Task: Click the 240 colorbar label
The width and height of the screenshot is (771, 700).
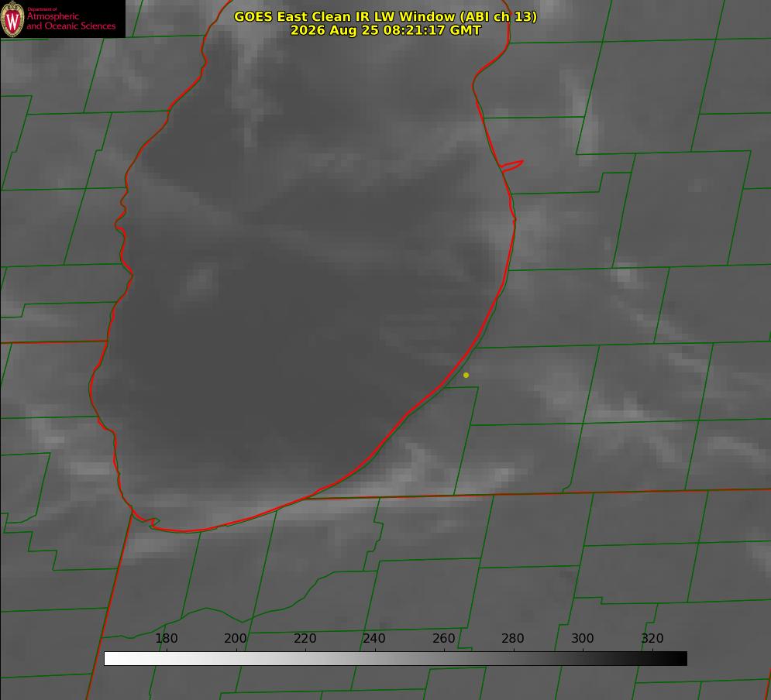Action: click(x=374, y=638)
